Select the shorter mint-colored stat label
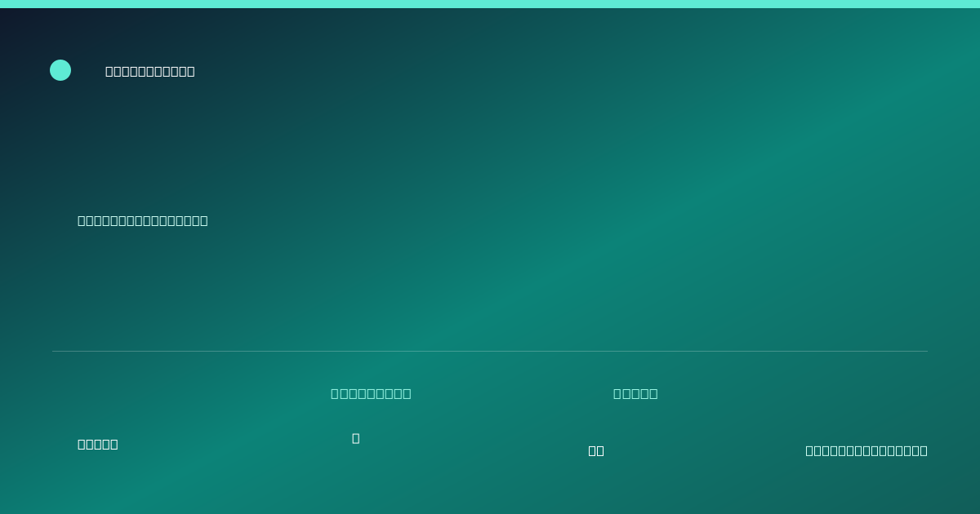Screen dimensions: 980x514 point(635,393)
